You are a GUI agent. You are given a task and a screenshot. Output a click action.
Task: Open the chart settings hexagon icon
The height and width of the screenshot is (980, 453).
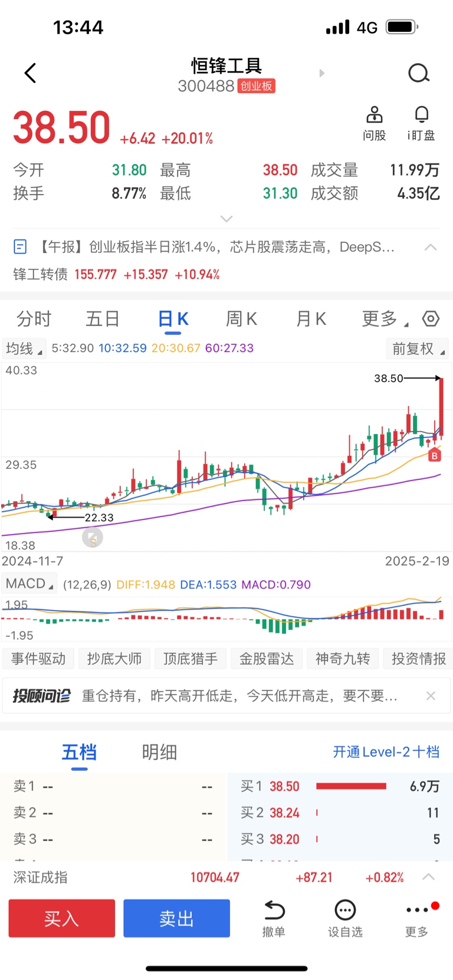431,319
